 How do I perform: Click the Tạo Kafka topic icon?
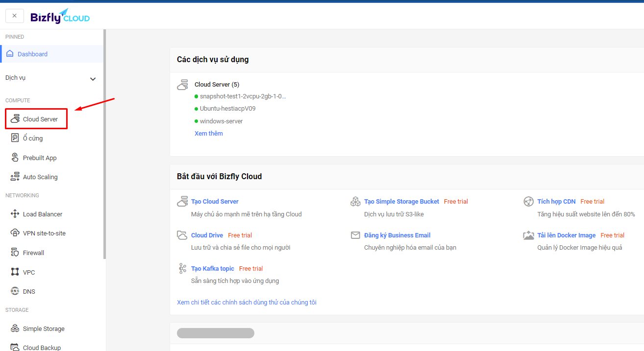[182, 268]
